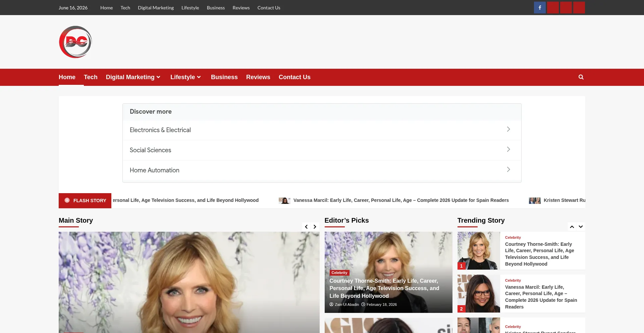Click Celebrity label above Courtney trending story
Viewport: 644px width, 333px height.
pyautogui.click(x=513, y=237)
